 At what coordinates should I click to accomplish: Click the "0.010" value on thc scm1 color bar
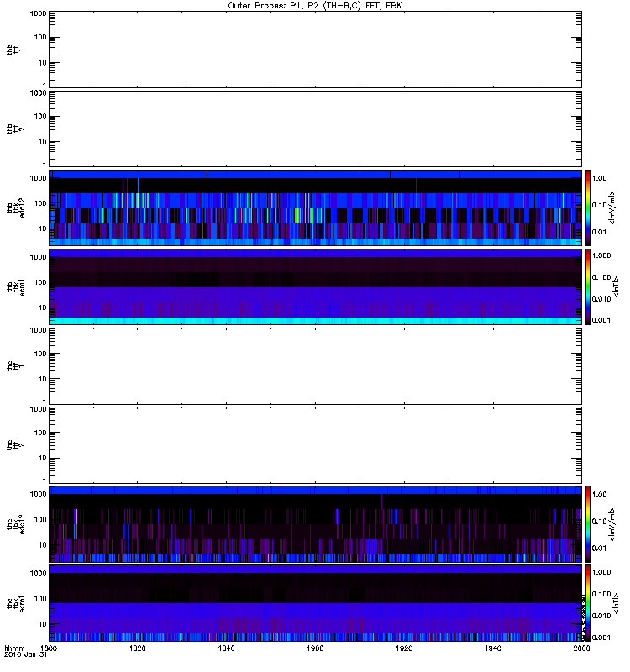601,616
